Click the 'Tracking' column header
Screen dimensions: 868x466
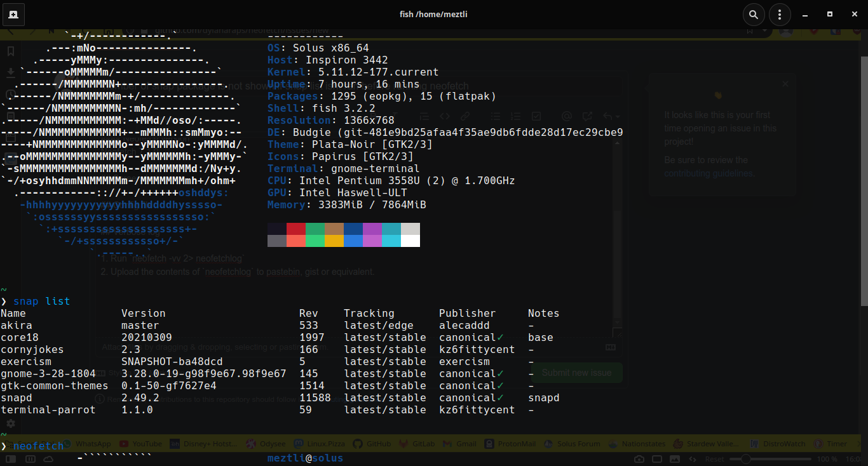click(x=369, y=313)
